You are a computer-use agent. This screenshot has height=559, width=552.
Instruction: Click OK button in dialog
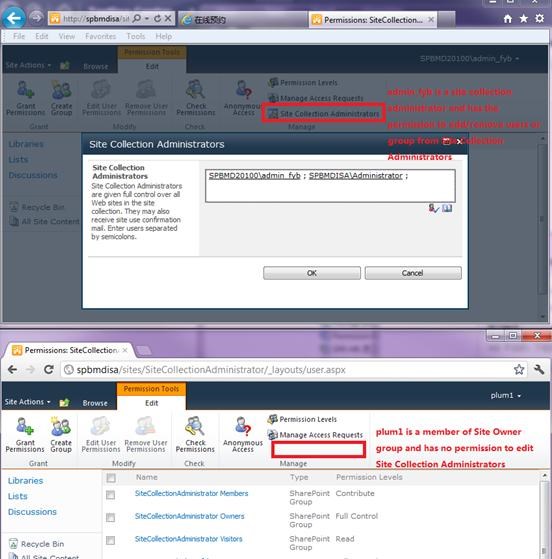click(312, 273)
